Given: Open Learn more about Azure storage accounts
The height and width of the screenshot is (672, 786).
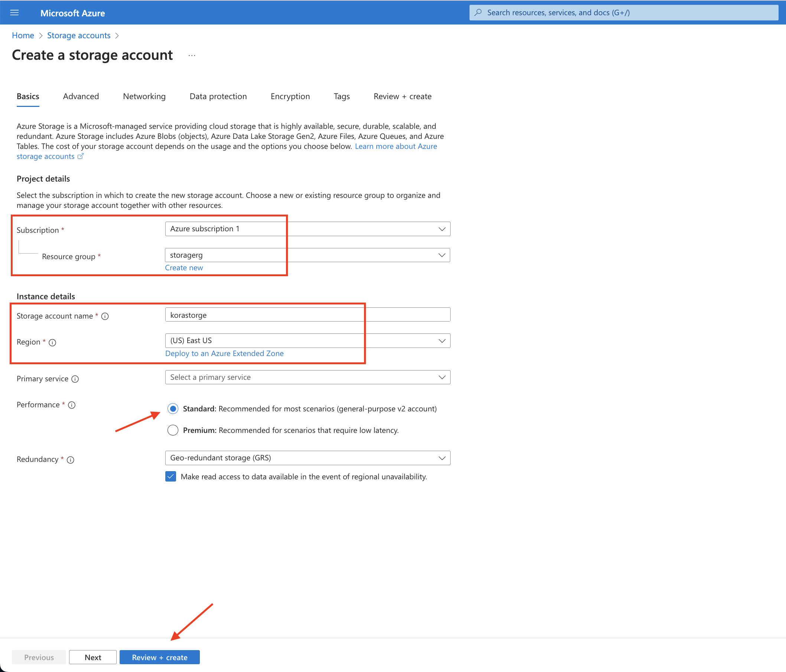Looking at the screenshot, I should (396, 146).
